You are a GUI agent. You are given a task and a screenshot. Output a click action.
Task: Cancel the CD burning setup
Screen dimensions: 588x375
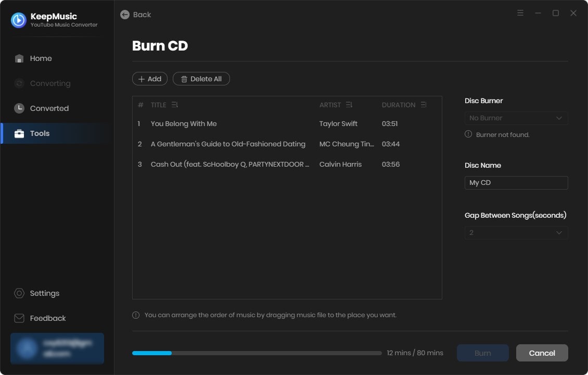pyautogui.click(x=542, y=353)
